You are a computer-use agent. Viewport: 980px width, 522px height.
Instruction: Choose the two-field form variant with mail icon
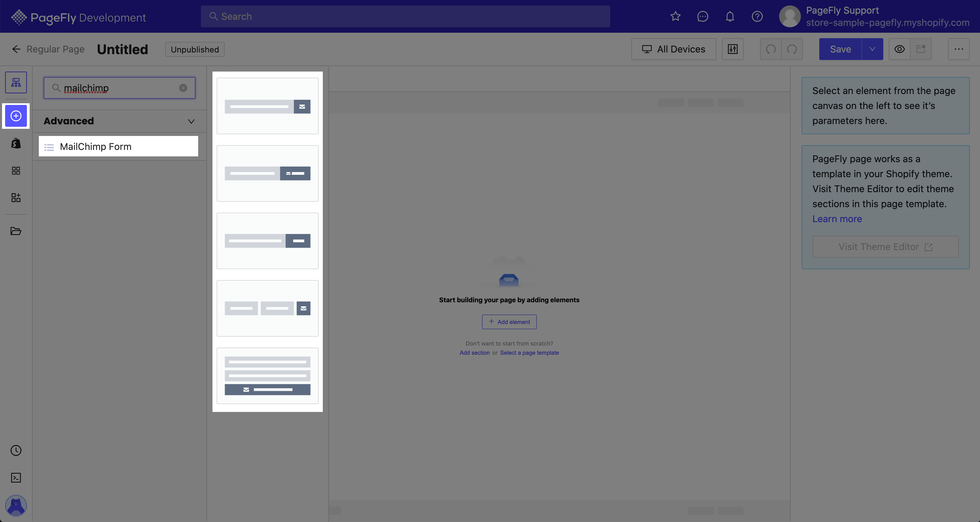coord(267,308)
